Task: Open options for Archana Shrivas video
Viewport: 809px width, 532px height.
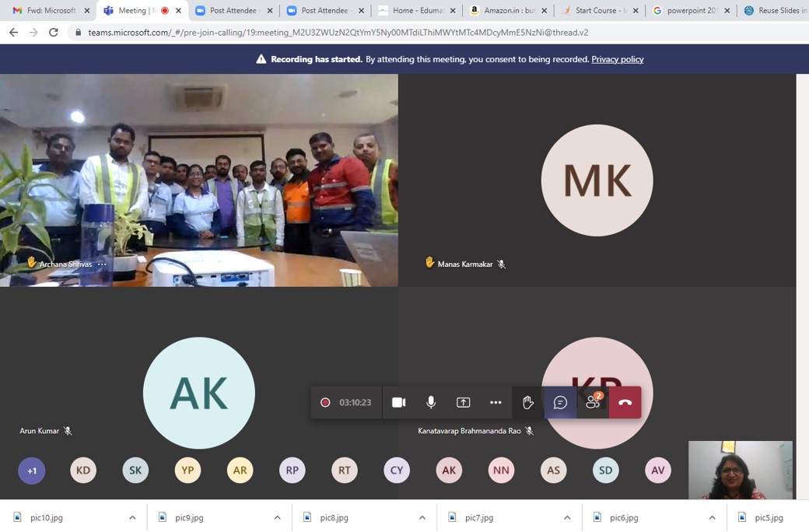Action: click(x=102, y=264)
